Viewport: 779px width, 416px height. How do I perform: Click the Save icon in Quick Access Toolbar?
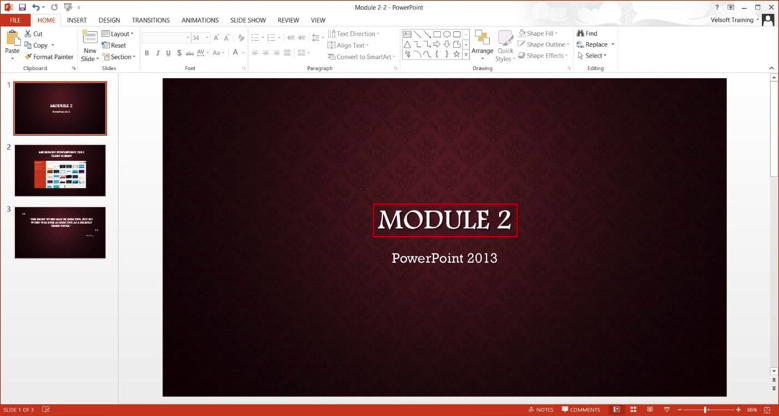pyautogui.click(x=22, y=7)
